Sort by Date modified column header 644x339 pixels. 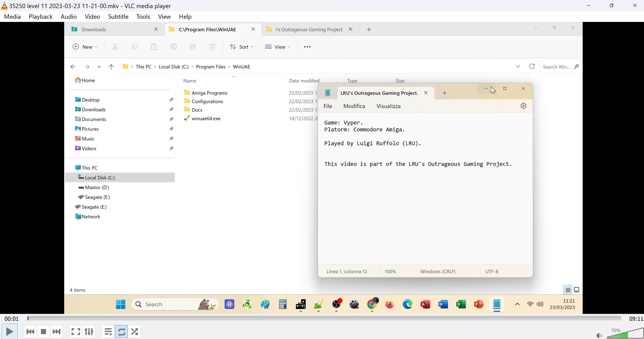coord(304,81)
